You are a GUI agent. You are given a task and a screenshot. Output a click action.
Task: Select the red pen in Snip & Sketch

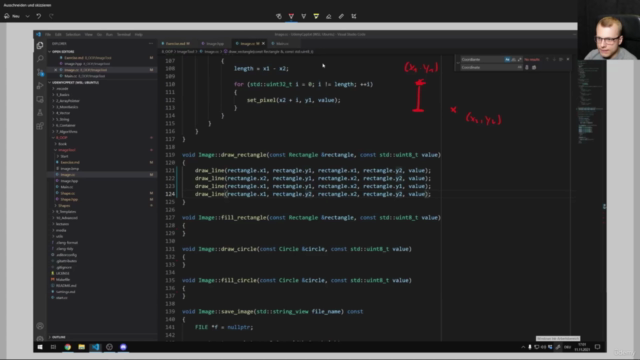[291, 16]
